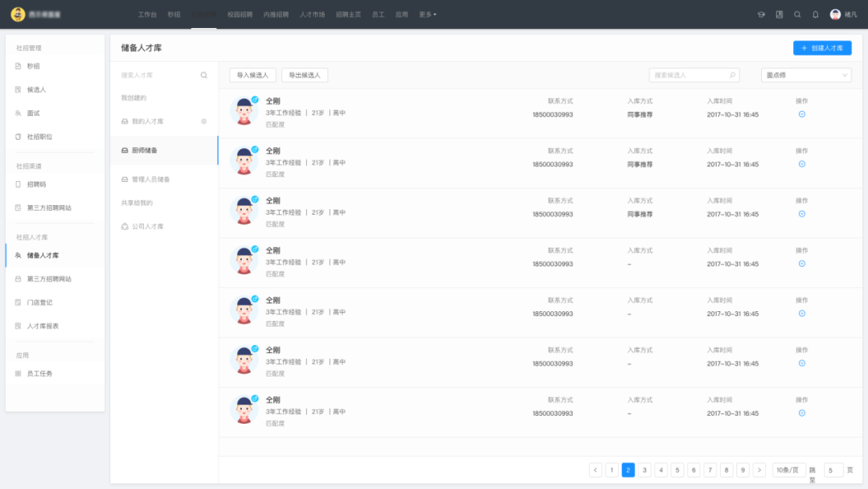The image size is (868, 489).
Task: Click the company logo in top-left corner
Action: tap(17, 14)
